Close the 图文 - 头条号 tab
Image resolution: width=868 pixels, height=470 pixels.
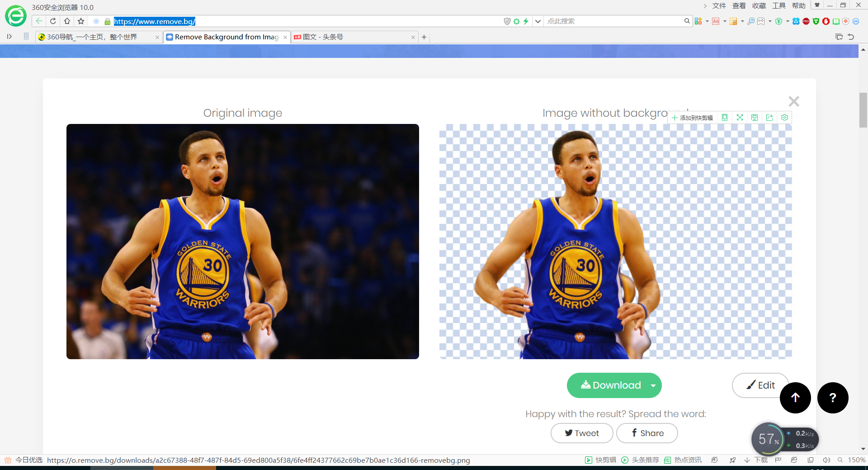(413, 37)
